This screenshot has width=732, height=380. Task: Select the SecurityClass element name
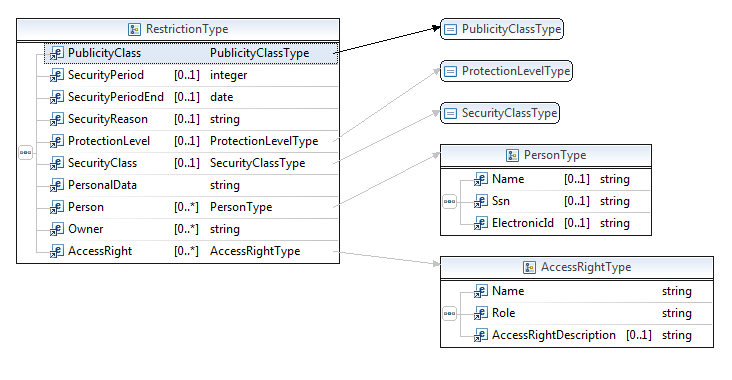pyautogui.click(x=102, y=163)
